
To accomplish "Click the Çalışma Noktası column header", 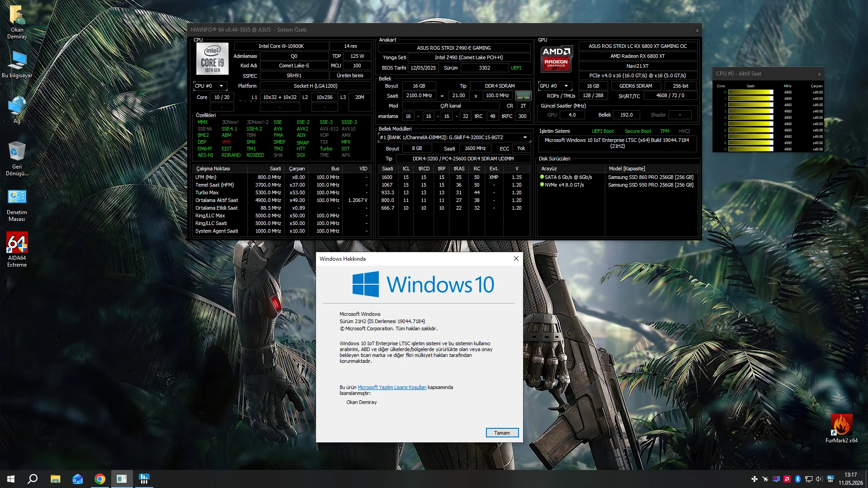I will click(220, 169).
